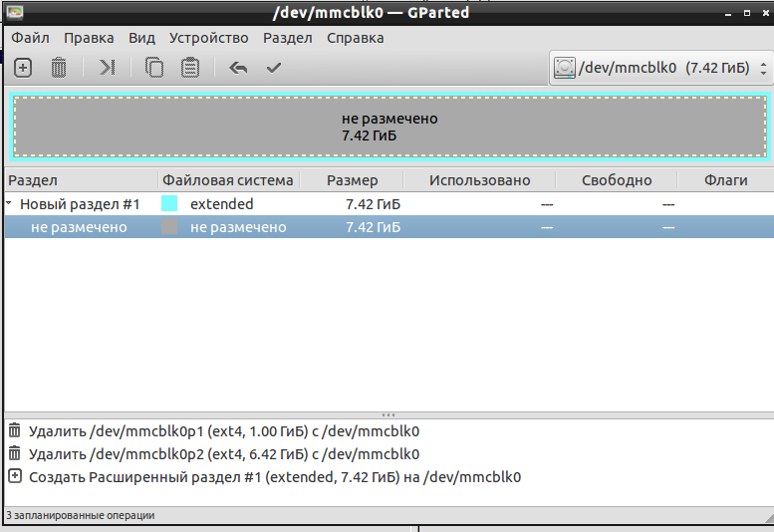The image size is (774, 532).
Task: Open the Правка menu
Action: click(89, 38)
